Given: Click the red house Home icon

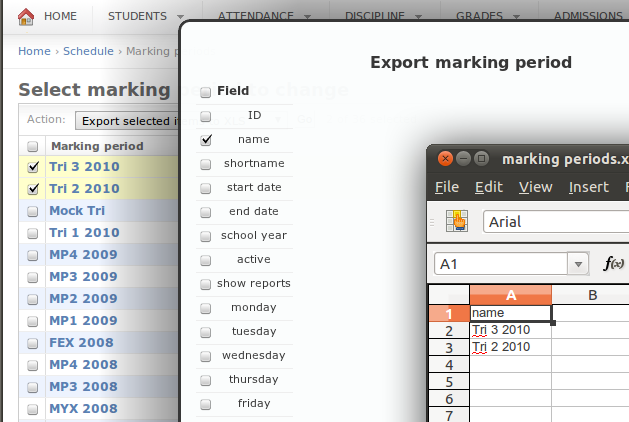Looking at the screenshot, I should [26, 16].
